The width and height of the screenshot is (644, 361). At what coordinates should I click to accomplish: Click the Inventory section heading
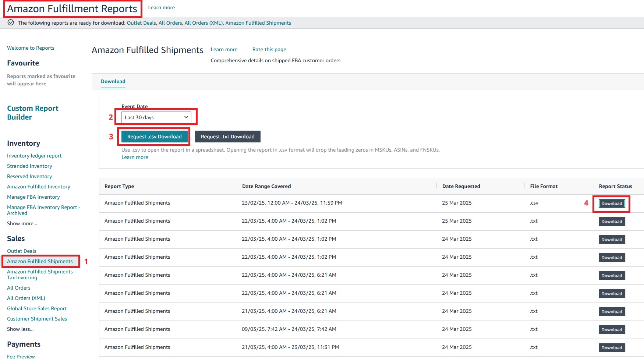(x=24, y=143)
